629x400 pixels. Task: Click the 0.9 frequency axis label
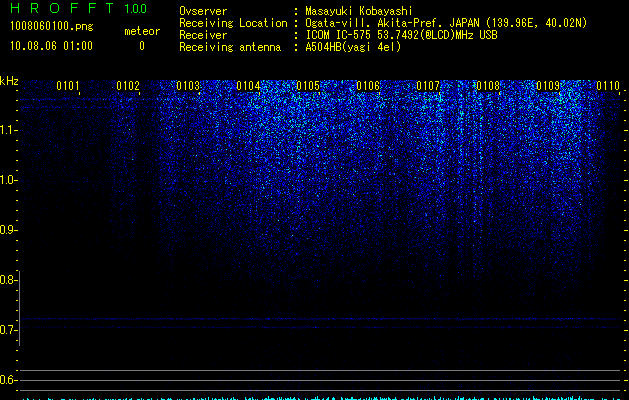pyautogui.click(x=7, y=230)
